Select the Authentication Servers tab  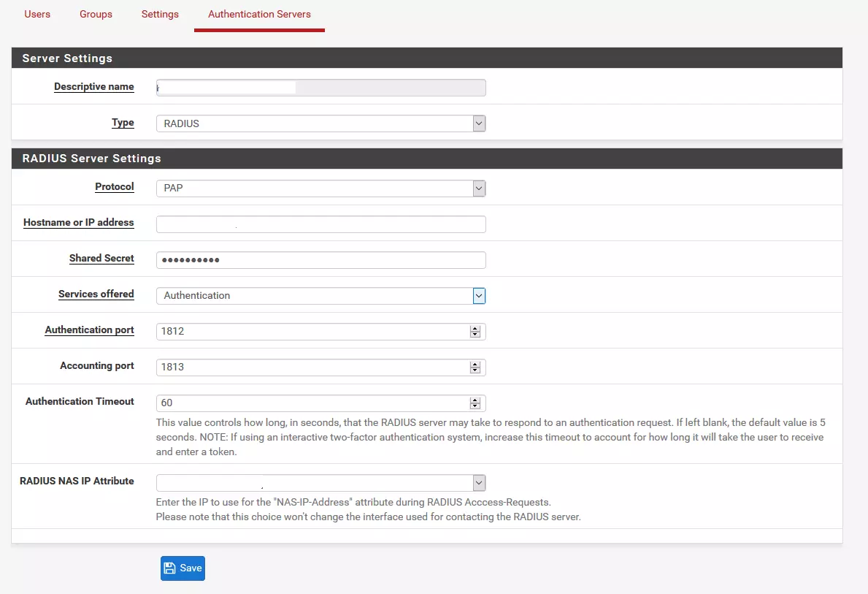(x=259, y=14)
